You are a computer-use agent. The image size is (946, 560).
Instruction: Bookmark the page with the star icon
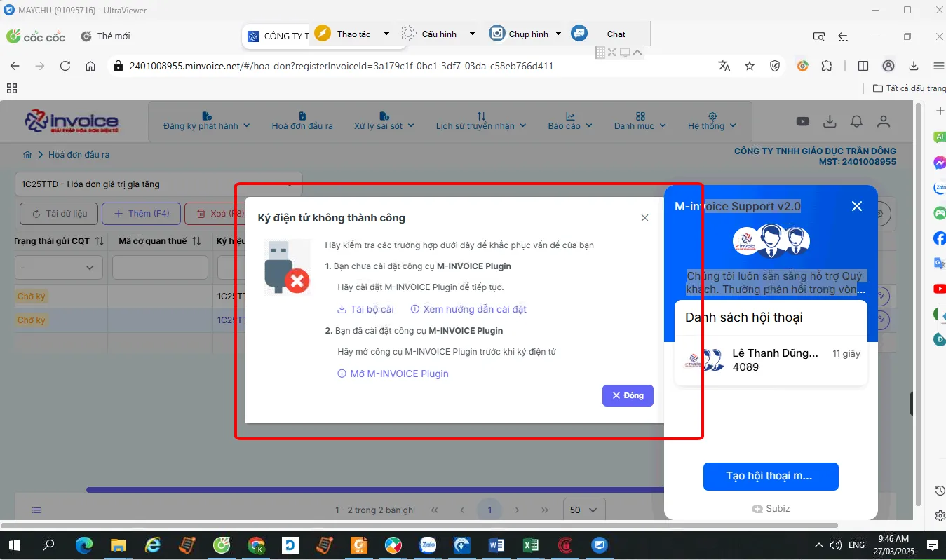(x=750, y=66)
